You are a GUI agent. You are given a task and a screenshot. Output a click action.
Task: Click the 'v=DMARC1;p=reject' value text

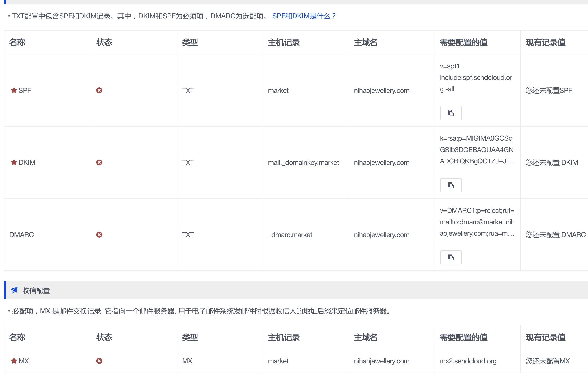(477, 222)
